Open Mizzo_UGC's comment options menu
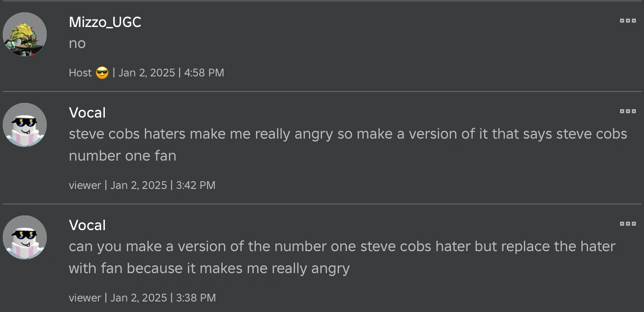The image size is (644, 312). coord(628,21)
